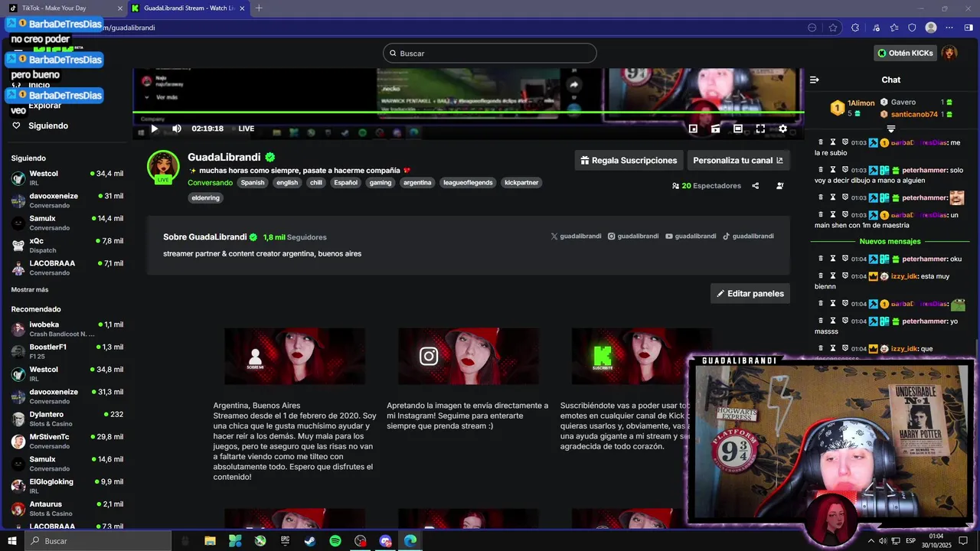Viewport: 980px width, 551px height.
Task: Open viewer list icon beside share
Action: pos(780,186)
